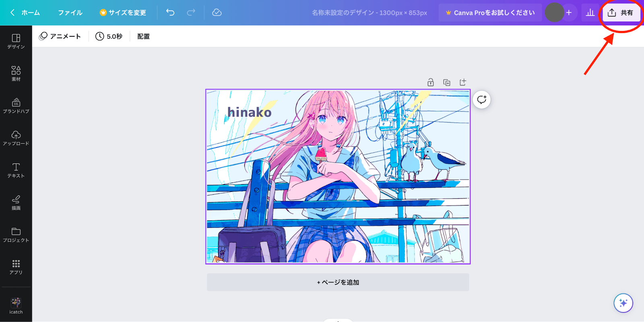Open the analytics bar chart icon
Viewport: 644px width, 322px height.
click(x=590, y=12)
